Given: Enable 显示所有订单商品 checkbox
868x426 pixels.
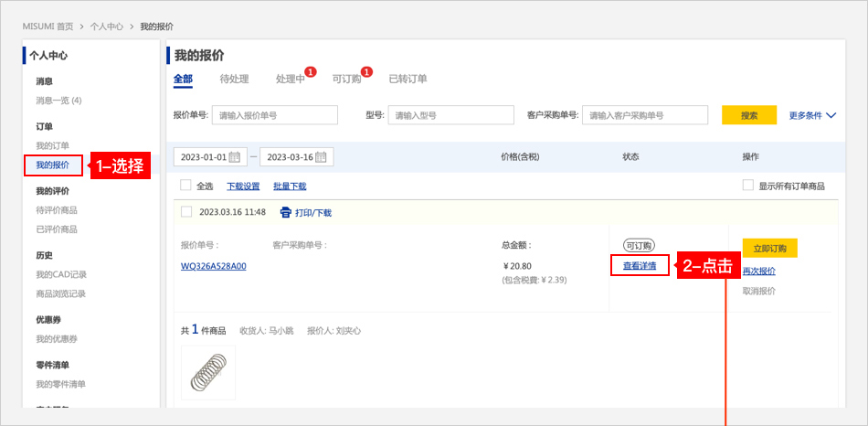Looking at the screenshot, I should (748, 186).
